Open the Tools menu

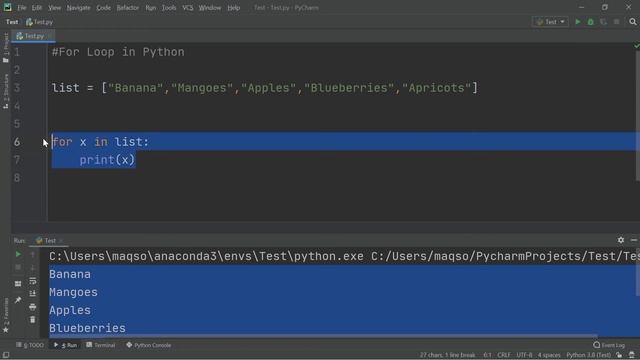pos(169,8)
